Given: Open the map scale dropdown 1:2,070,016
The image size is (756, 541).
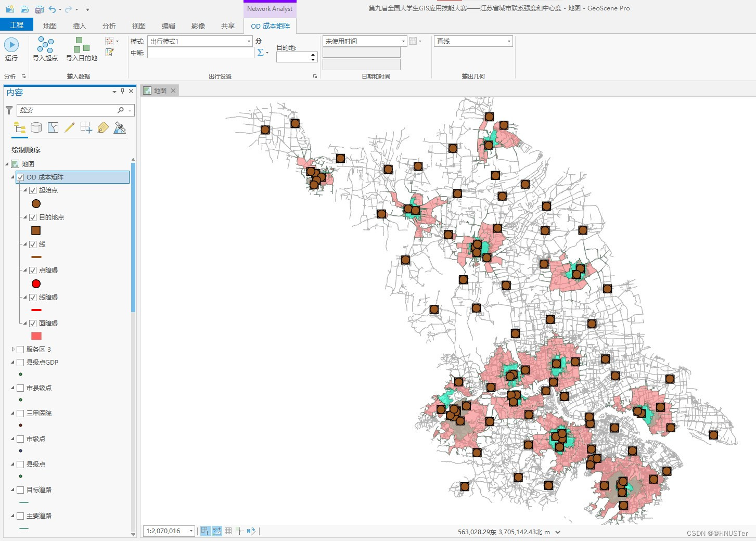Looking at the screenshot, I should click(191, 531).
